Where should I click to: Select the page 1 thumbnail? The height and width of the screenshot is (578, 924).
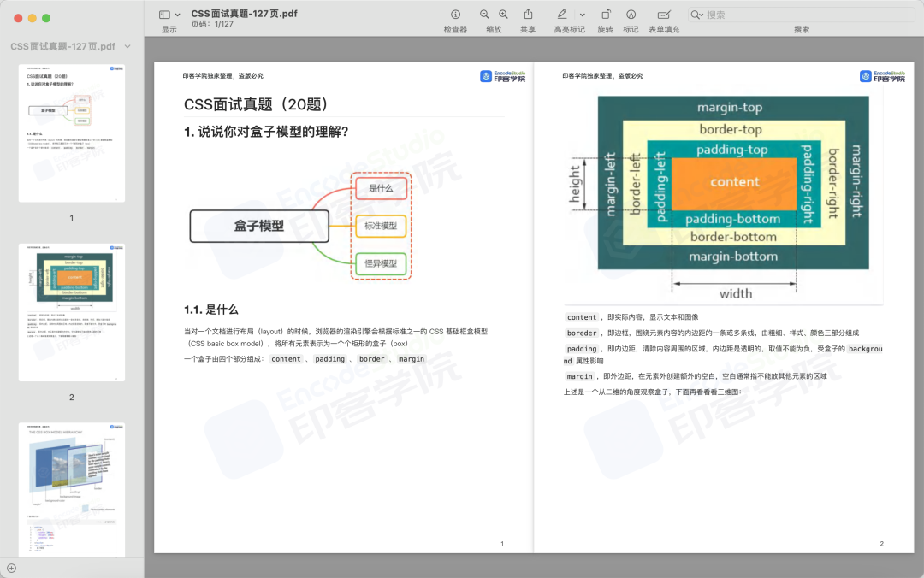point(71,133)
